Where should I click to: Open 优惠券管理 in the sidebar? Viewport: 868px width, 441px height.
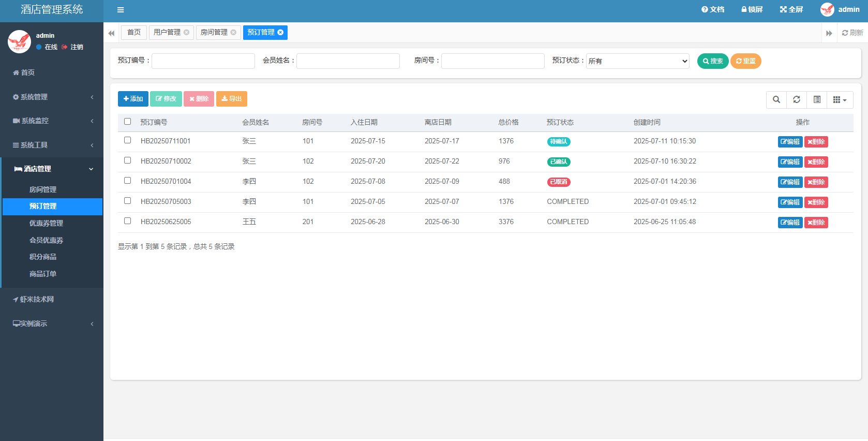46,223
